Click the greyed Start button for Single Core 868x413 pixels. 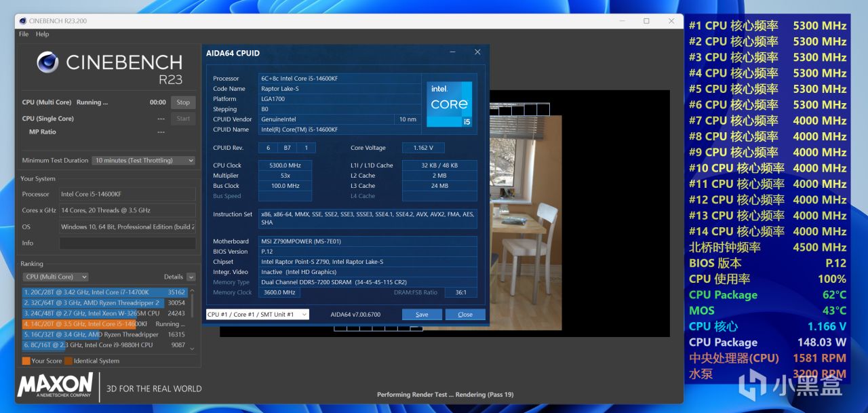click(183, 119)
